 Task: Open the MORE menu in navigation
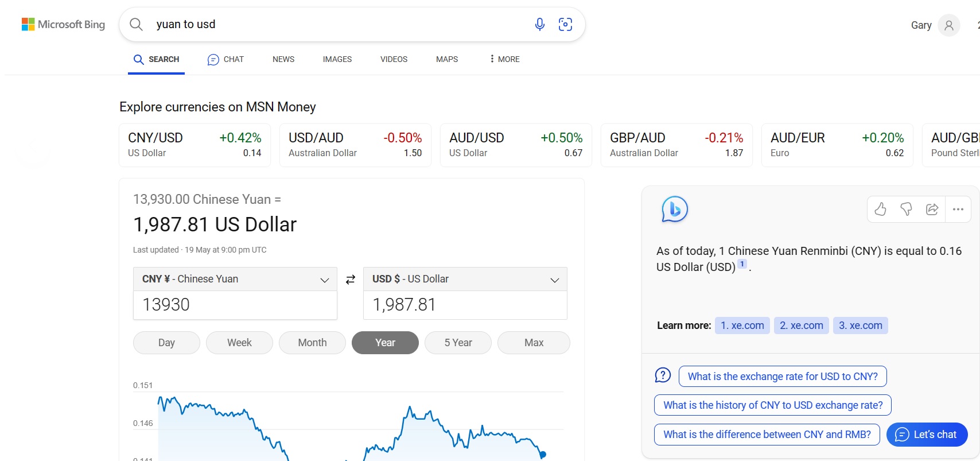point(504,59)
